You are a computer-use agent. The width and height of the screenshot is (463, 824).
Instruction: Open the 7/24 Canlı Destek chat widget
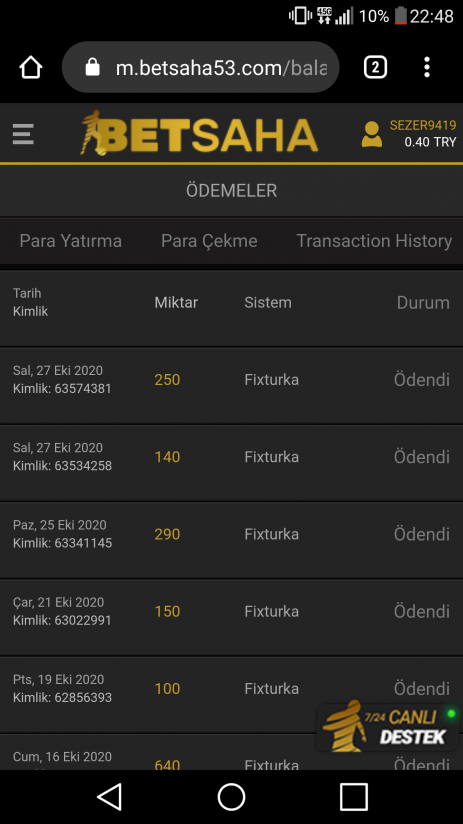[x=388, y=726]
